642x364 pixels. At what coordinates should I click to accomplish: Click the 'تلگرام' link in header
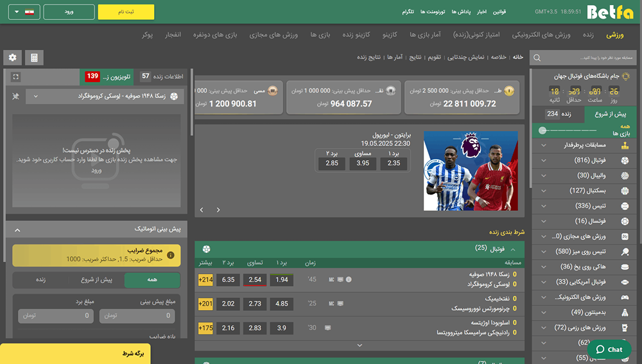pos(408,12)
